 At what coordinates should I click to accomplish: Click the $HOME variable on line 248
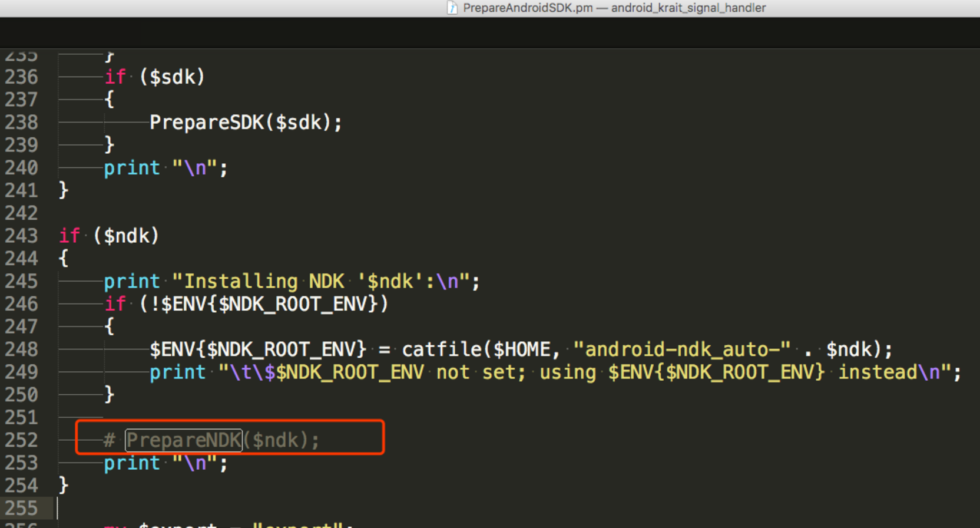(x=522, y=349)
